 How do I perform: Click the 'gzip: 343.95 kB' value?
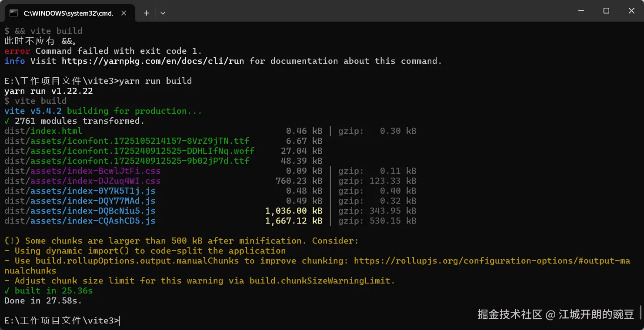point(377,211)
